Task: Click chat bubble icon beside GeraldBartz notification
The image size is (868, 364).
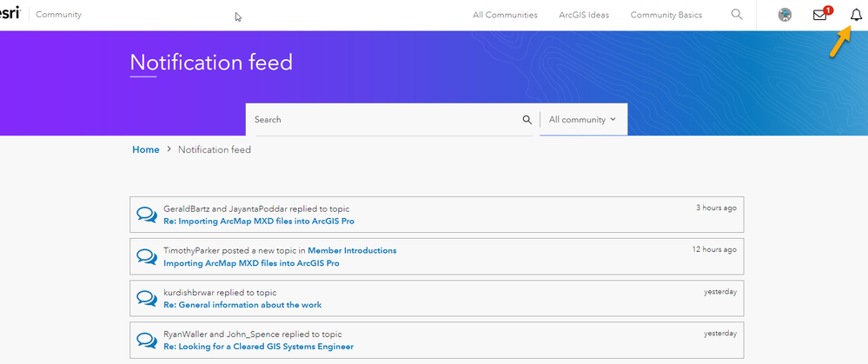Action: (x=147, y=215)
